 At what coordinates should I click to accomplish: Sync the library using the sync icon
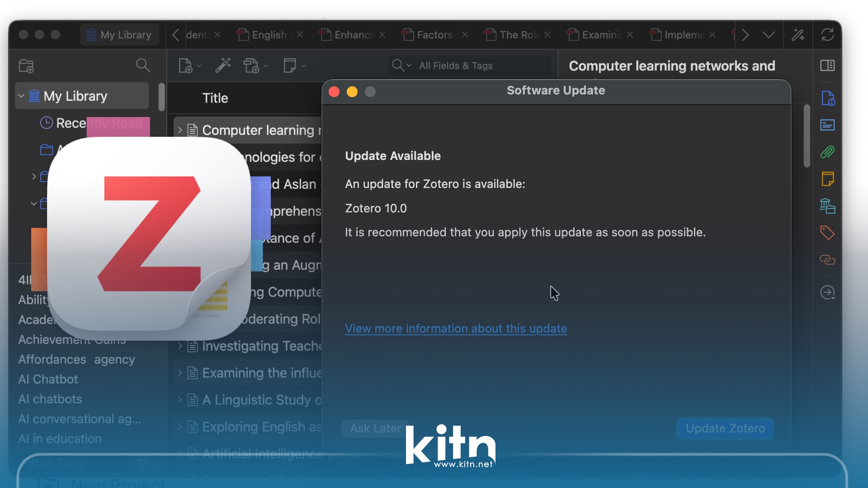827,34
